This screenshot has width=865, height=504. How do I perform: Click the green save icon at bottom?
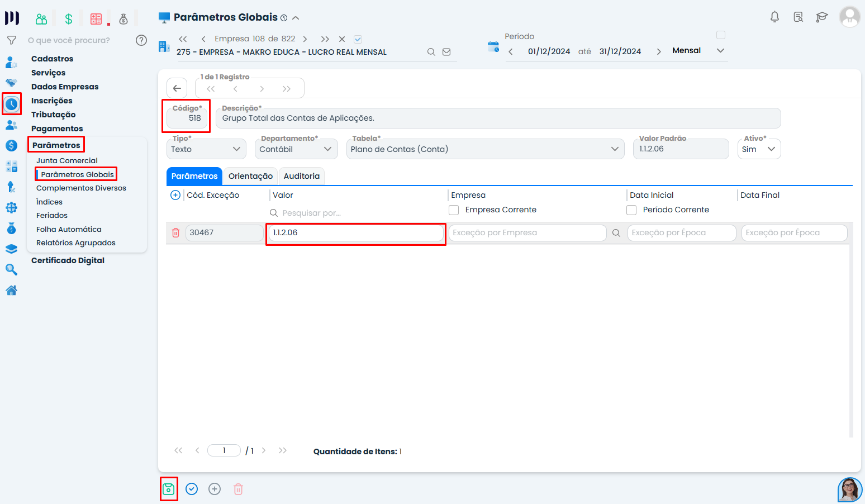point(168,489)
